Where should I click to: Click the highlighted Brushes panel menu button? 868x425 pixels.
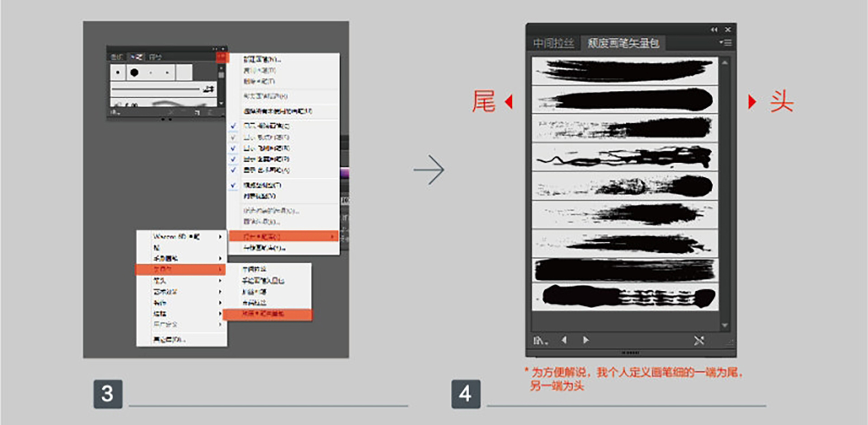click(x=222, y=57)
